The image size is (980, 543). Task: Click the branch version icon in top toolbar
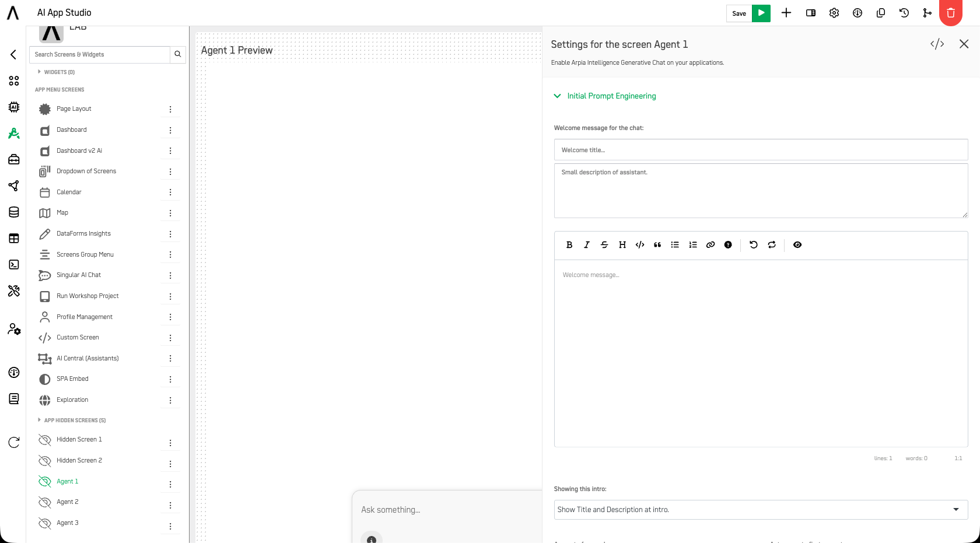click(928, 13)
